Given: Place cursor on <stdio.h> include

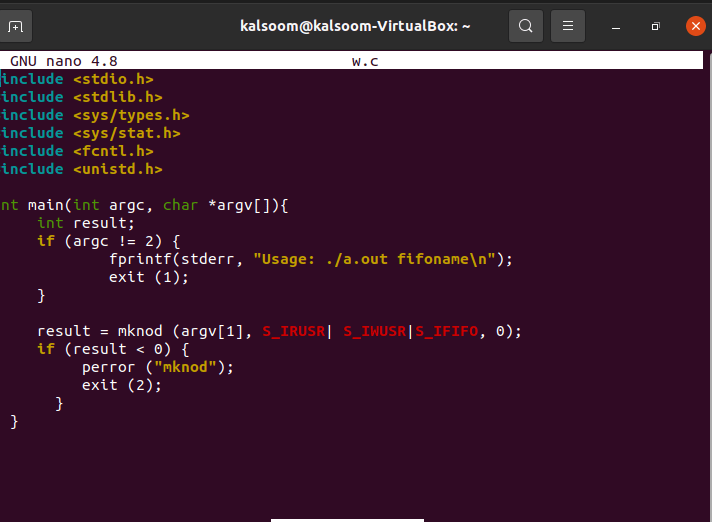Looking at the screenshot, I should 113,79.
